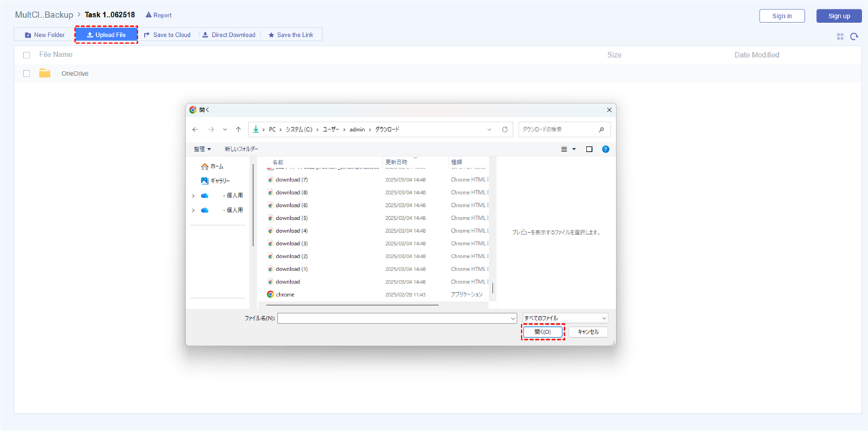Refresh the MultCloud file list
Screen dimensions: 868x431
pyautogui.click(x=854, y=36)
